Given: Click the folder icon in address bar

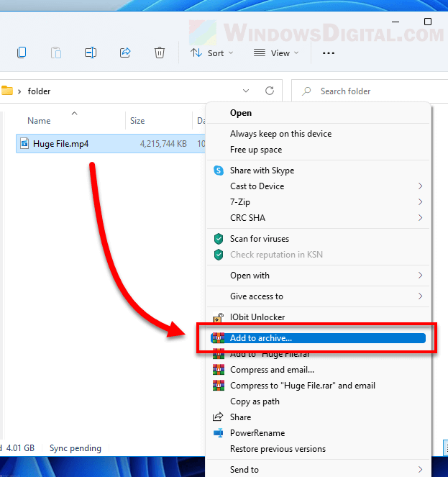Looking at the screenshot, I should click(x=6, y=91).
